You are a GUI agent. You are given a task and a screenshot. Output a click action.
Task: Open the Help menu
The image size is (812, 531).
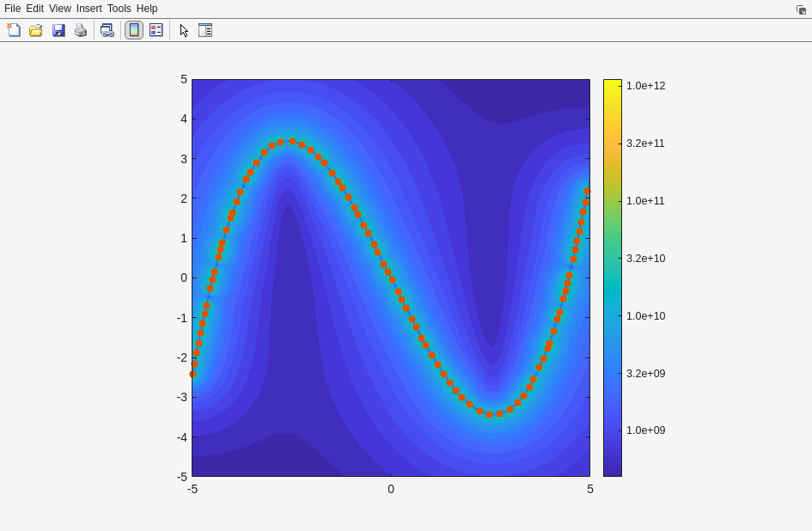point(147,9)
